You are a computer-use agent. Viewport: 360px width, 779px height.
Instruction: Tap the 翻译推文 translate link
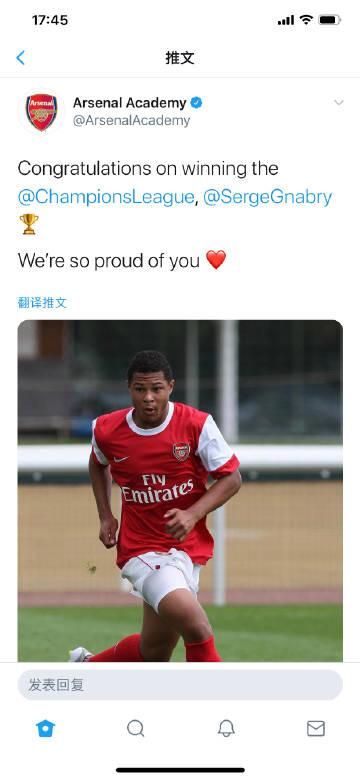tap(42, 303)
